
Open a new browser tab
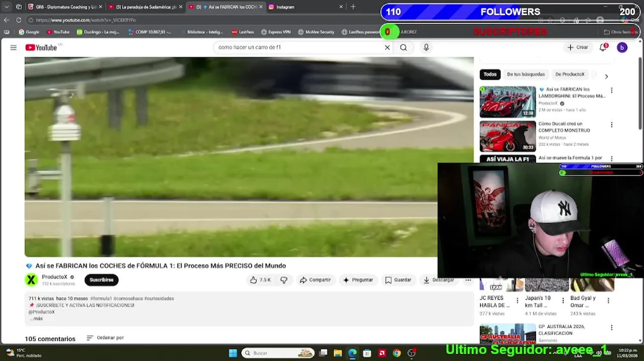tap(353, 7)
